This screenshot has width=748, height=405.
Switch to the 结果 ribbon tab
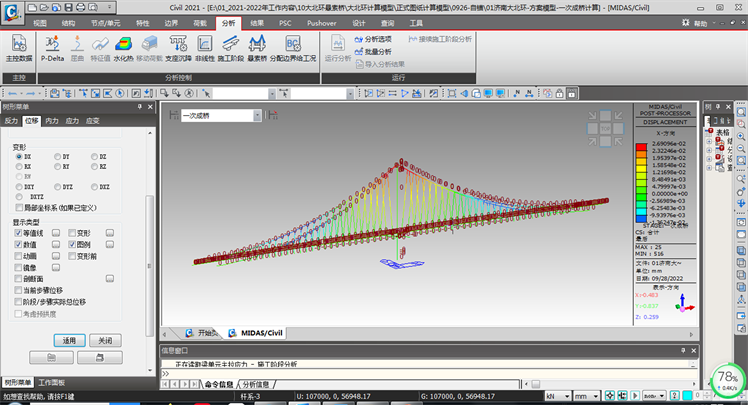(258, 21)
